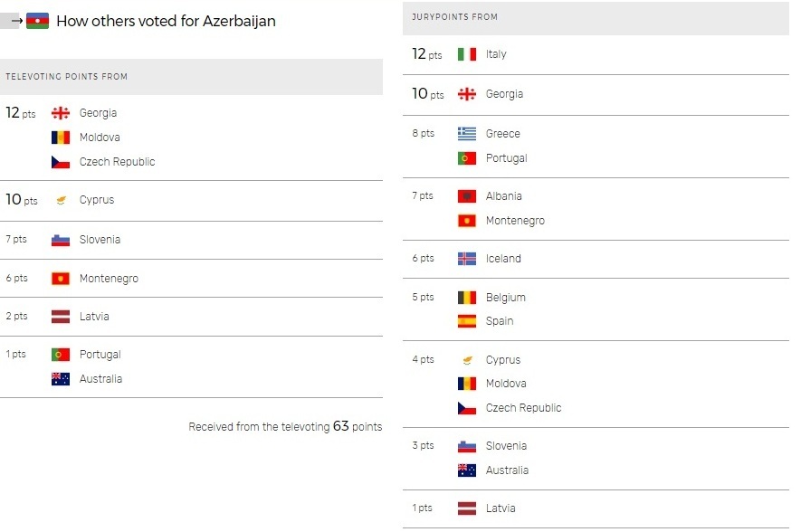Click the Australia flag in televoting list
The image size is (801, 532).
click(x=61, y=379)
